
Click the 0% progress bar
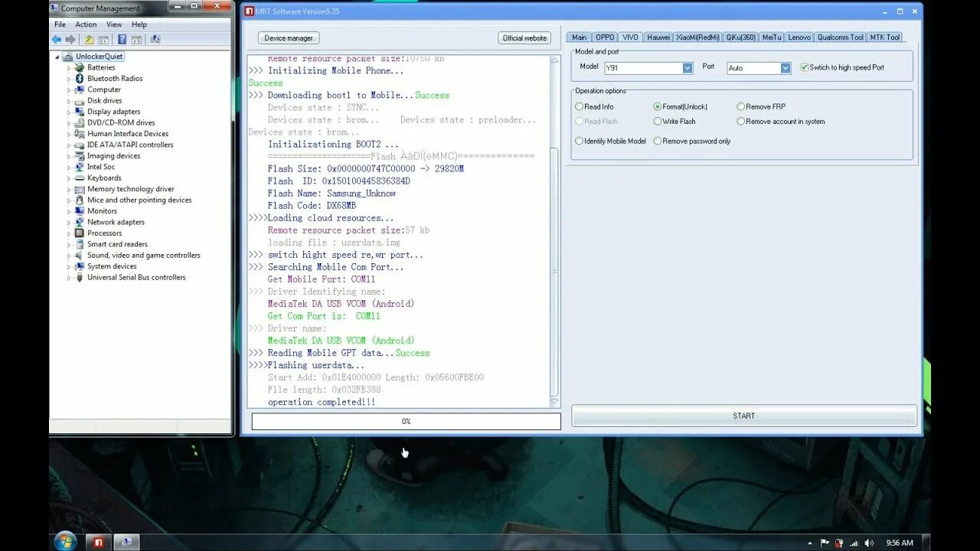tap(407, 421)
